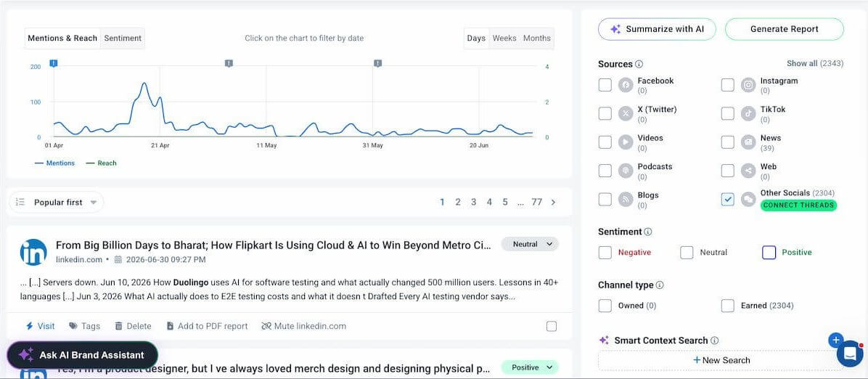The width and height of the screenshot is (868, 379).
Task: Click the TikTok source icon
Action: pyautogui.click(x=748, y=113)
